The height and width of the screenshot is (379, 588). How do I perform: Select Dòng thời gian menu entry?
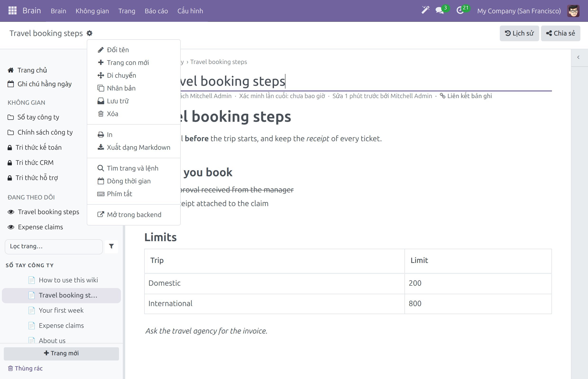coord(134,181)
